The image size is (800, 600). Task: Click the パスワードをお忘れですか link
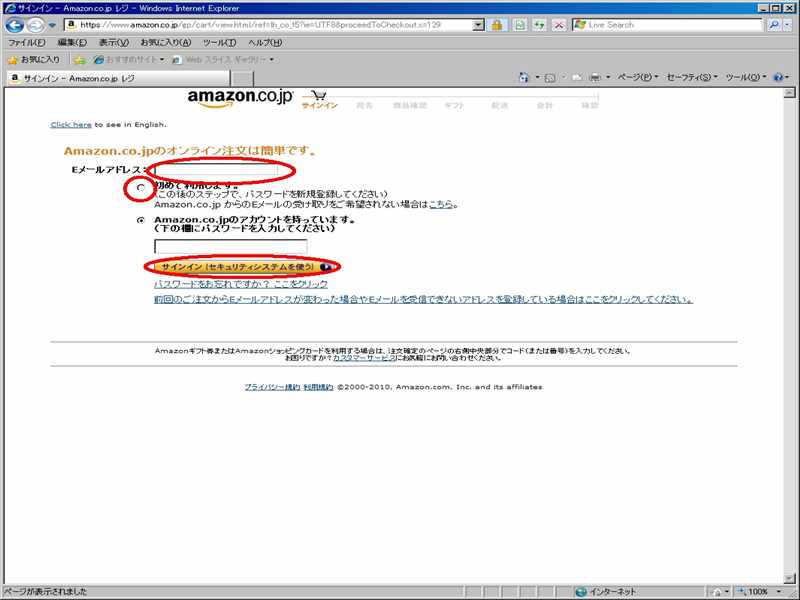(241, 284)
